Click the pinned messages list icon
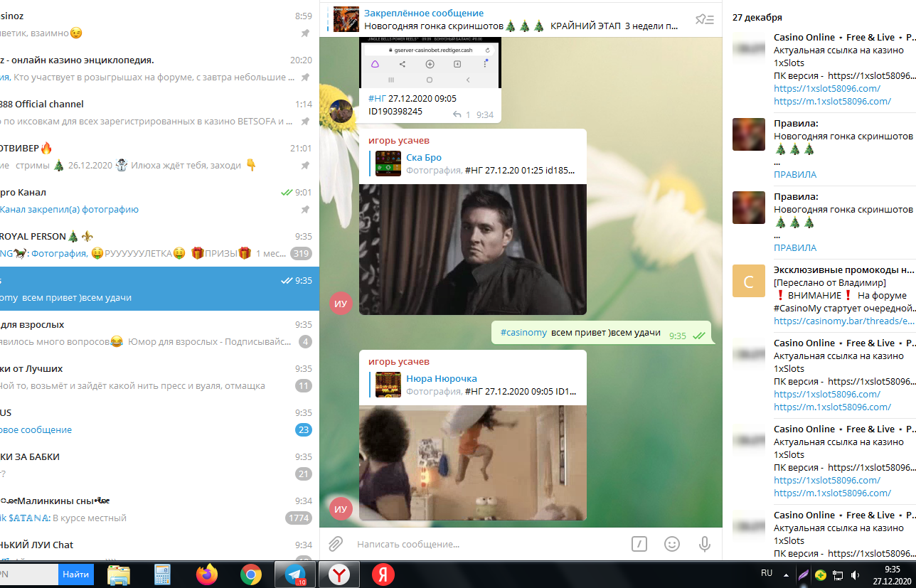Image resolution: width=916 pixels, height=588 pixels. (704, 19)
